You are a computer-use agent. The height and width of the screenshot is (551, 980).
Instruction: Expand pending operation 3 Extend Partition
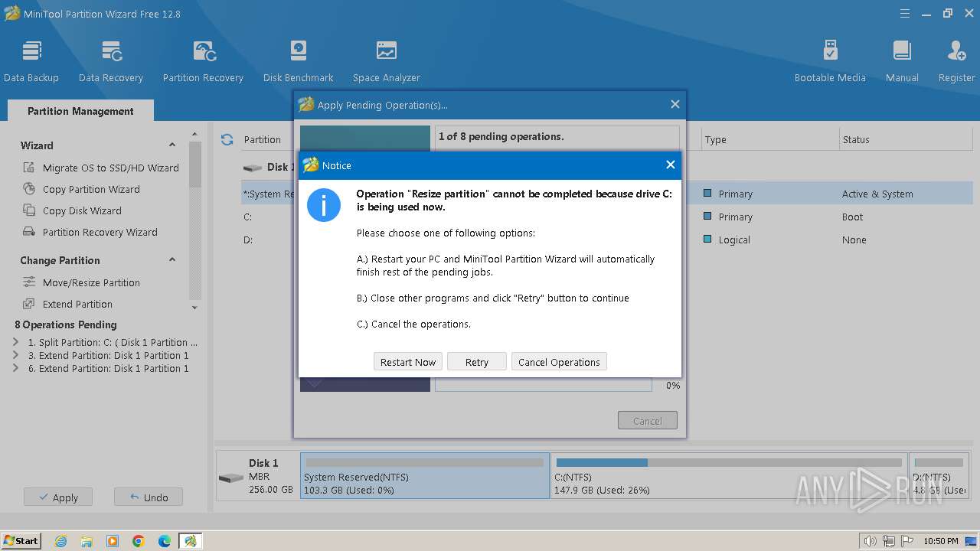click(16, 355)
